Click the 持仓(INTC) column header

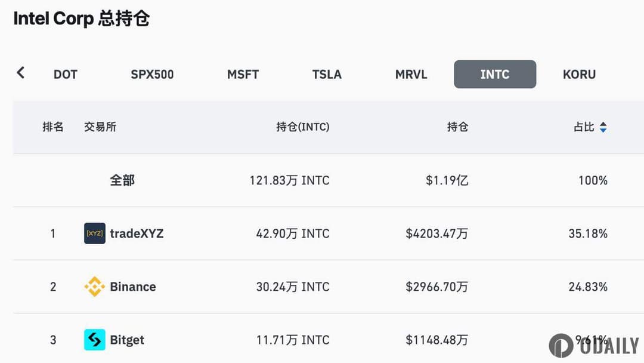303,127
